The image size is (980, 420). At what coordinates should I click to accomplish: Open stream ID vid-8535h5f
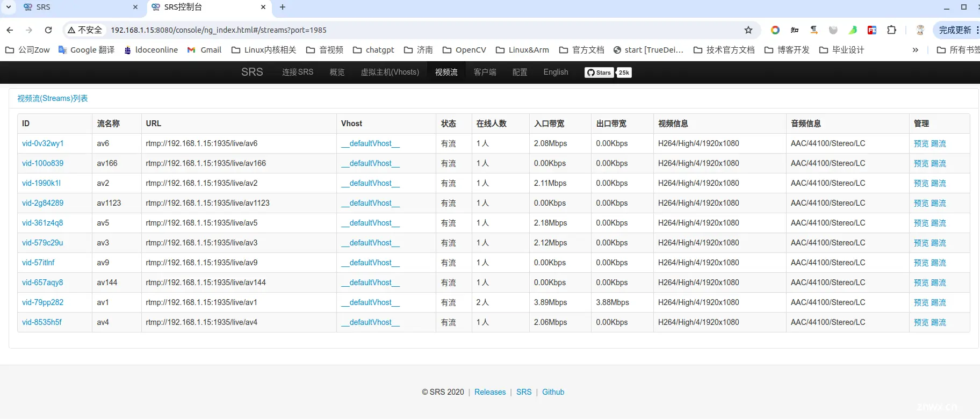pyautogui.click(x=41, y=322)
